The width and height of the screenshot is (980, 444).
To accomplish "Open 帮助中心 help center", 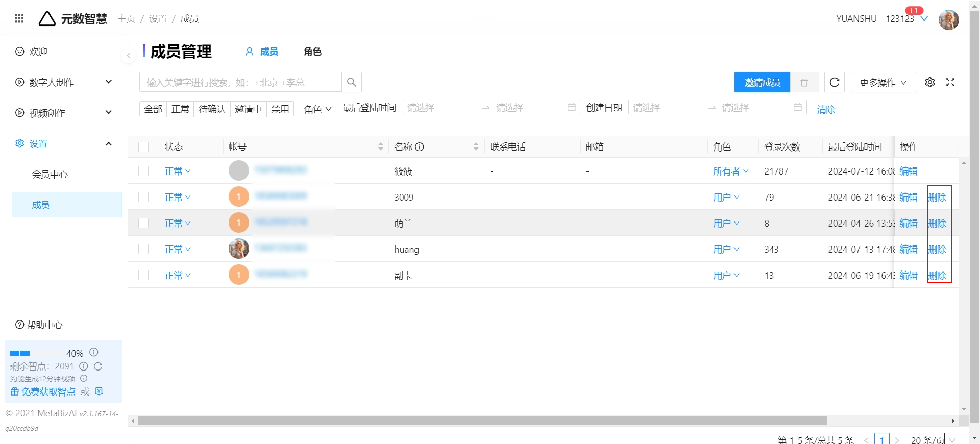I will pyautogui.click(x=39, y=325).
